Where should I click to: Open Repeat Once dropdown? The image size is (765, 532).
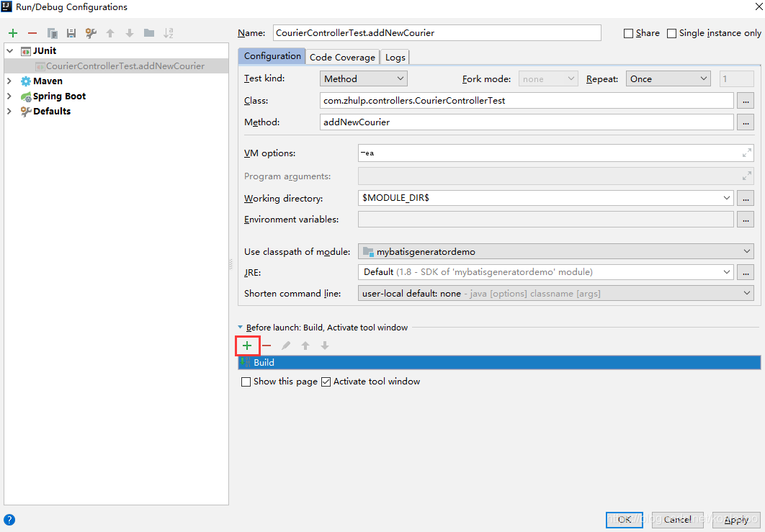coord(668,78)
